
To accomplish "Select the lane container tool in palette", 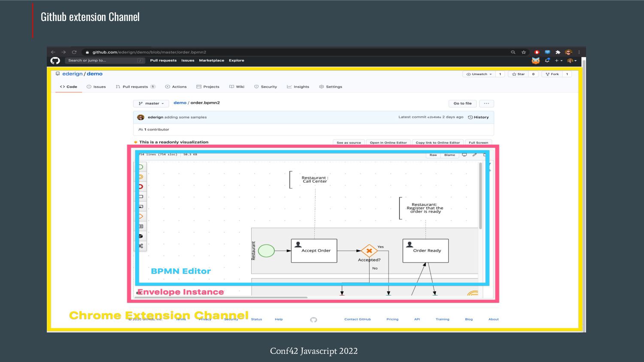I will tap(141, 226).
